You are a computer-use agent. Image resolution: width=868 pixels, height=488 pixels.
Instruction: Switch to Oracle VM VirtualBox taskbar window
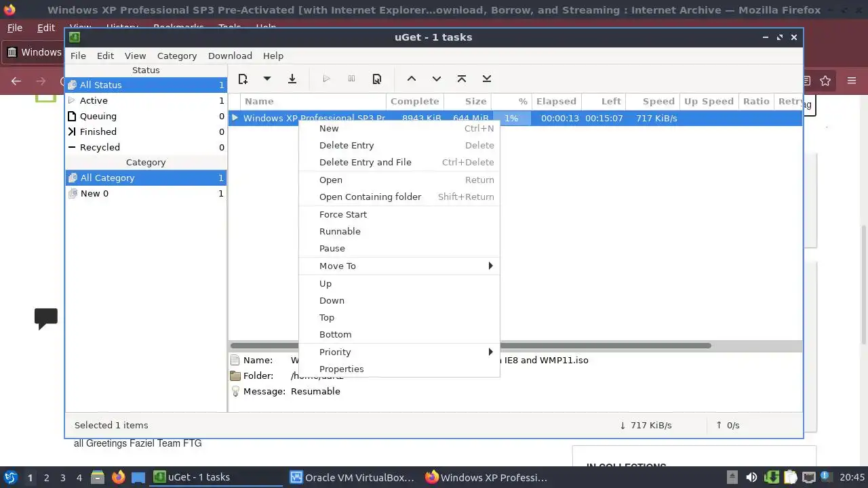352,477
